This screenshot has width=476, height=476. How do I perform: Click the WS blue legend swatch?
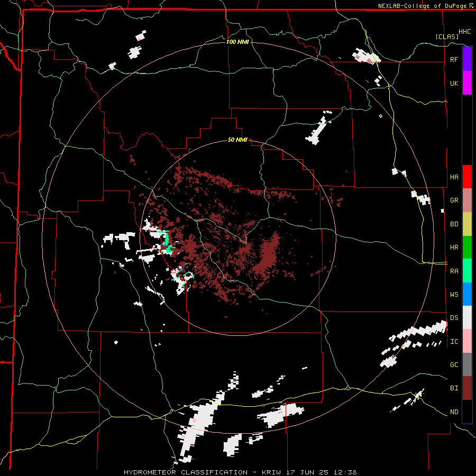tap(467, 294)
